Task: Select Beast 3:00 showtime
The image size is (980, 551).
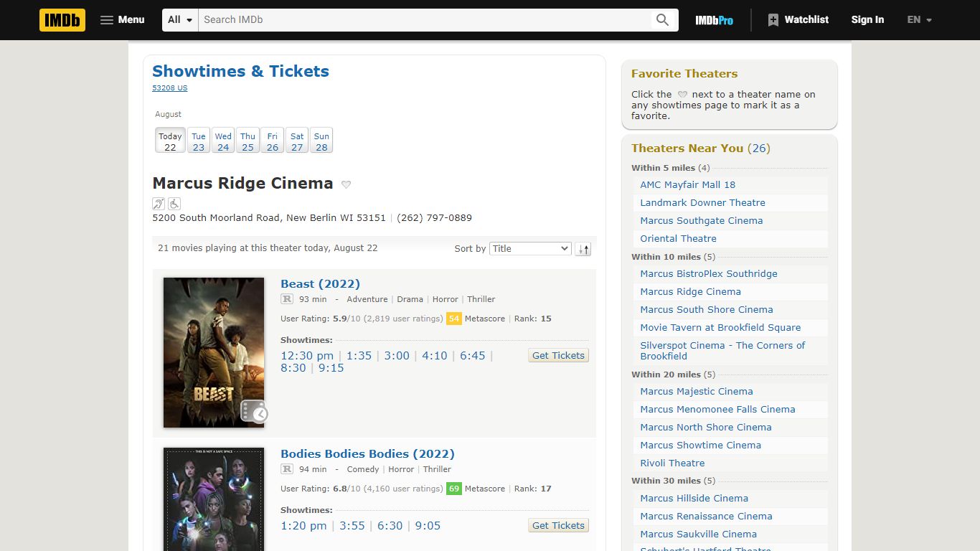Action: point(397,355)
